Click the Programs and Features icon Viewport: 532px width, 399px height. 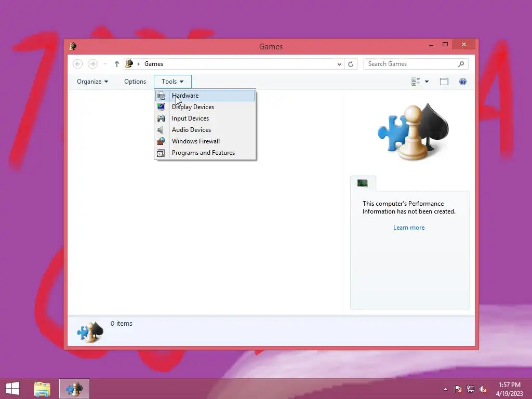(161, 153)
